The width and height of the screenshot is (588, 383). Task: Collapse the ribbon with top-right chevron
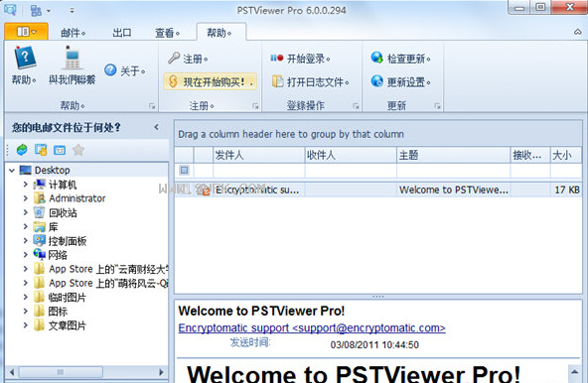[x=578, y=32]
